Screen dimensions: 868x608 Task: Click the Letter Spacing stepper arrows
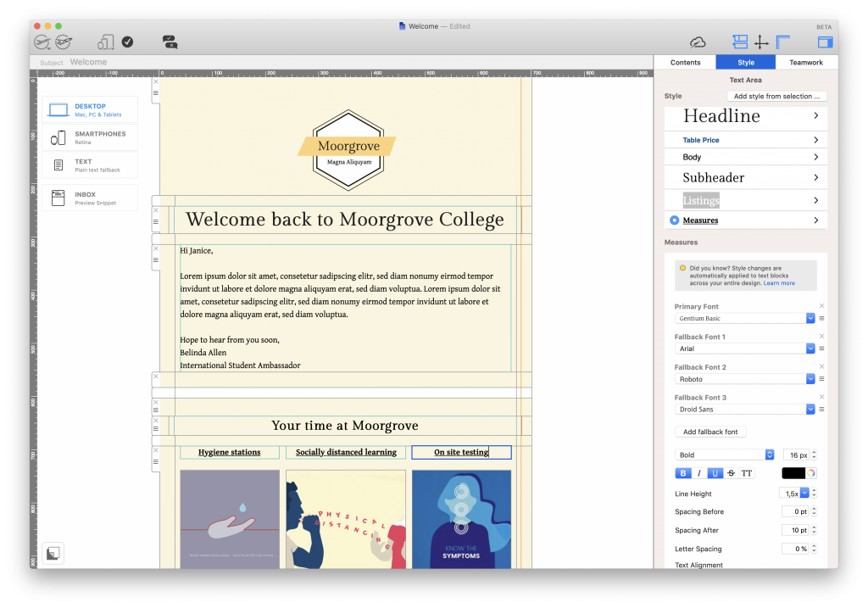pos(814,549)
